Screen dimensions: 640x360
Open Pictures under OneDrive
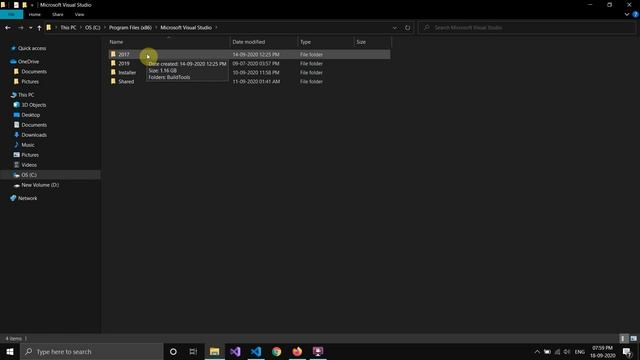[30, 82]
